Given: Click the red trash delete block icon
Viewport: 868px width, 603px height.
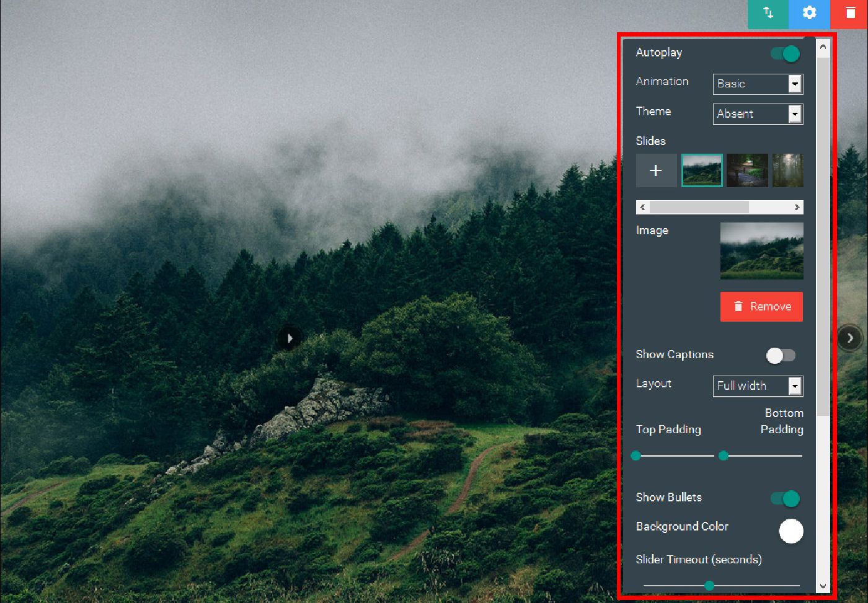Looking at the screenshot, I should 849,13.
